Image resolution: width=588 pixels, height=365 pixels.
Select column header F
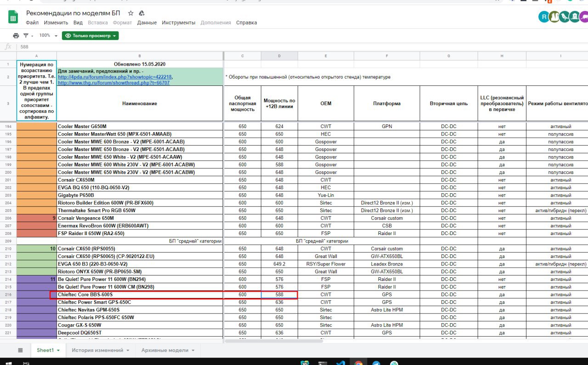click(x=387, y=56)
